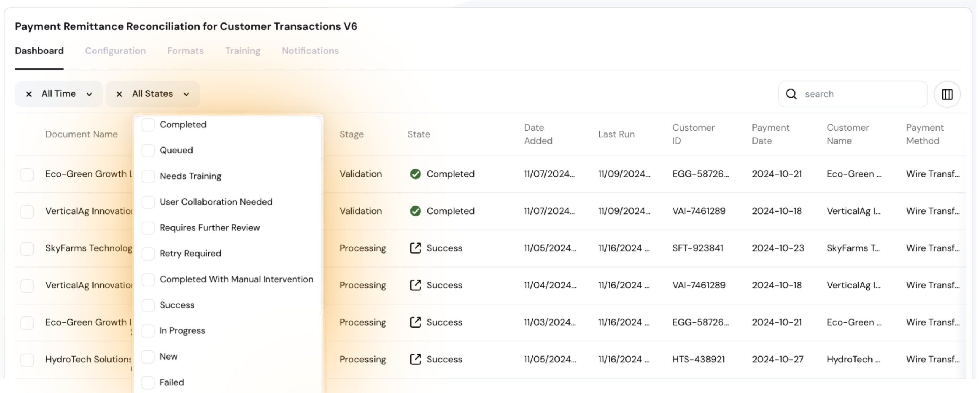This screenshot has width=980, height=393.
Task: Click the column layout icon button
Action: tap(947, 94)
